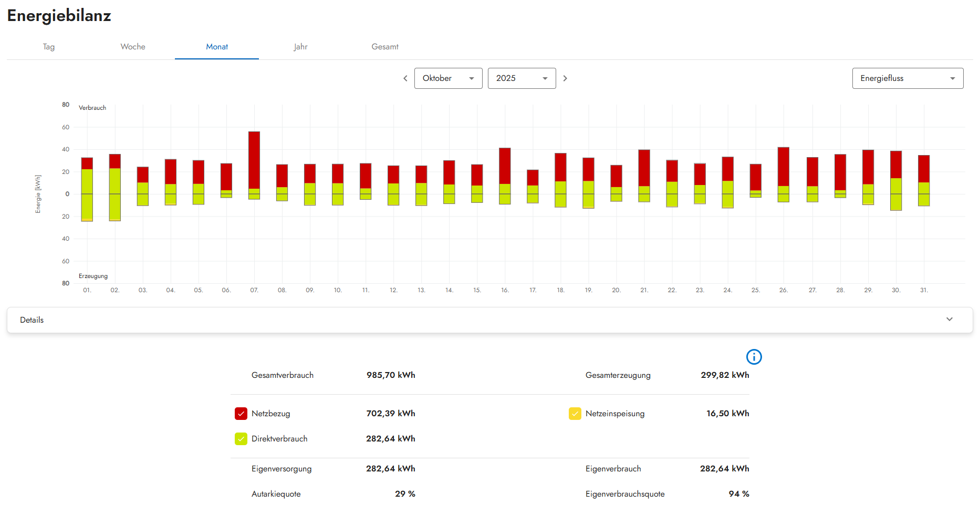Open the Oktober month dropdown
The image size is (980, 514).
click(x=448, y=78)
